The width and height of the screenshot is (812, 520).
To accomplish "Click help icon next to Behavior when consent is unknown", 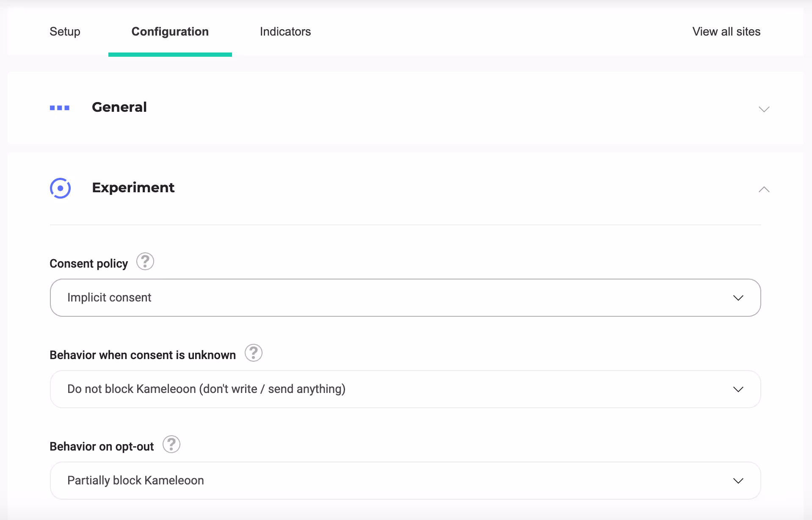I will (x=253, y=353).
